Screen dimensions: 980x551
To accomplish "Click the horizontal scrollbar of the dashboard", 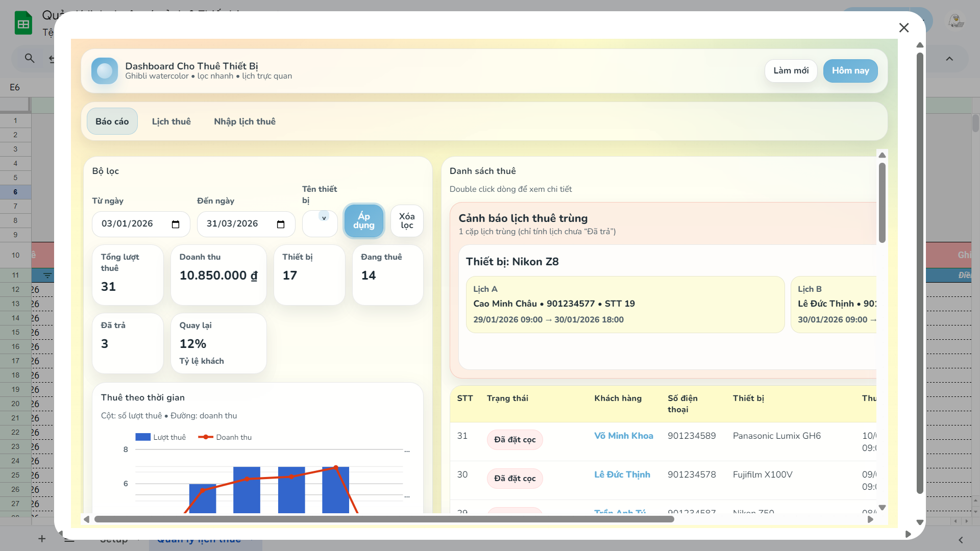I will [x=384, y=519].
